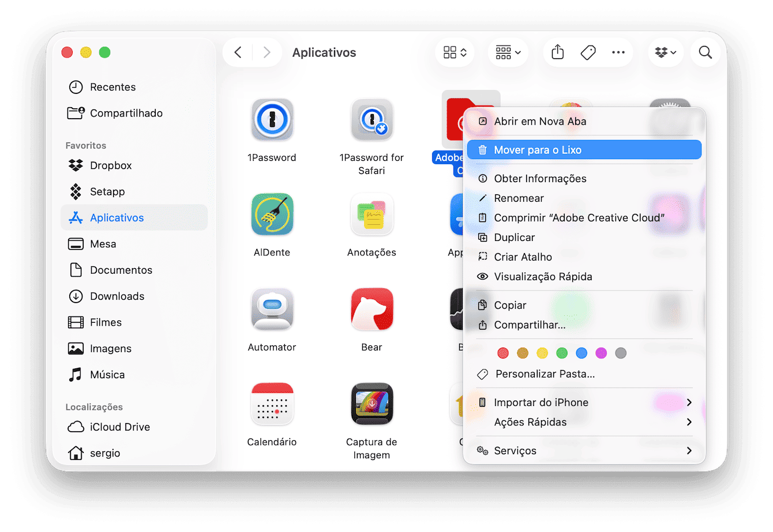Click the Tag toolbar icon
This screenshot has width=773, height=532.
point(588,52)
